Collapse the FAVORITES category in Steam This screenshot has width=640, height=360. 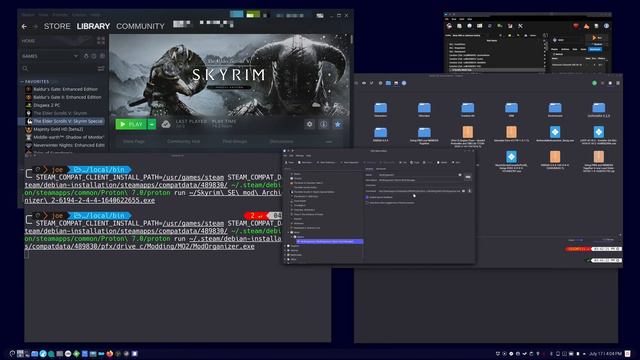coord(22,82)
